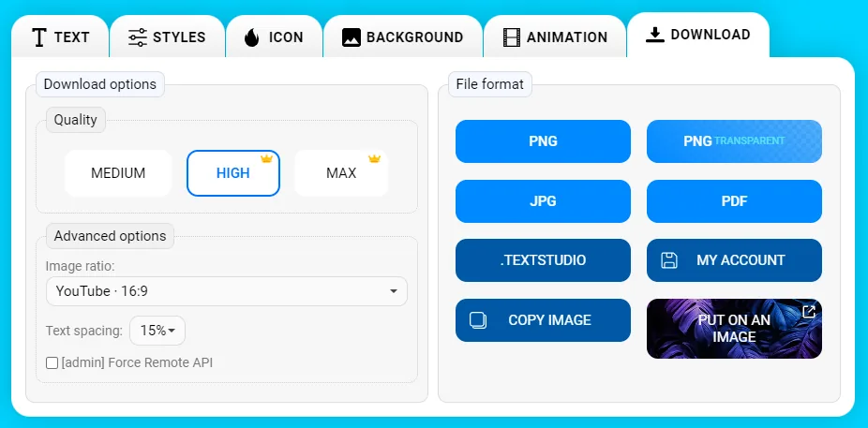Download as JPG
The height and width of the screenshot is (428, 868).
[x=543, y=201]
